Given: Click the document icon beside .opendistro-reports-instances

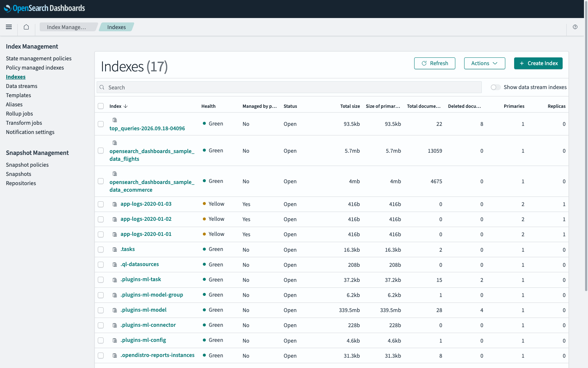Looking at the screenshot, I should pos(115,355).
